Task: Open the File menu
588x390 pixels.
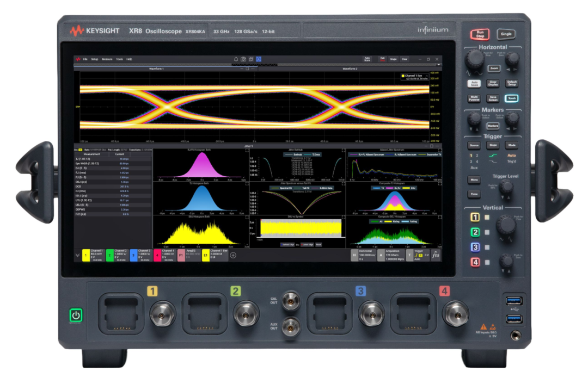Action: pyautogui.click(x=85, y=59)
